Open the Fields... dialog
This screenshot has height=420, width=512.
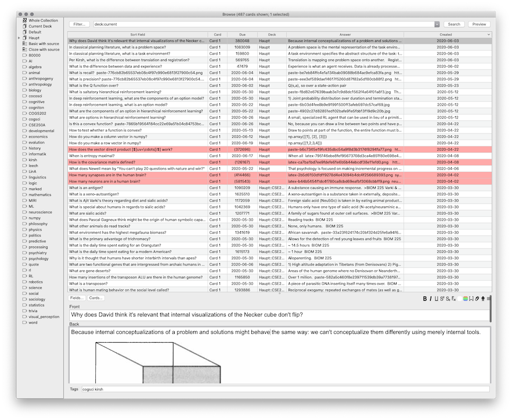click(77, 298)
